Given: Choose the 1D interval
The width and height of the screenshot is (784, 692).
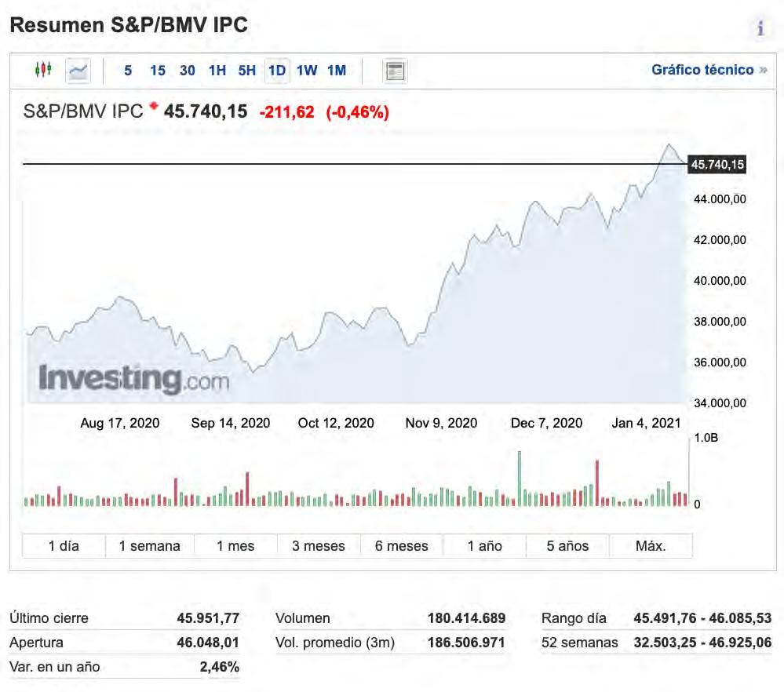Looking at the screenshot, I should [x=277, y=71].
